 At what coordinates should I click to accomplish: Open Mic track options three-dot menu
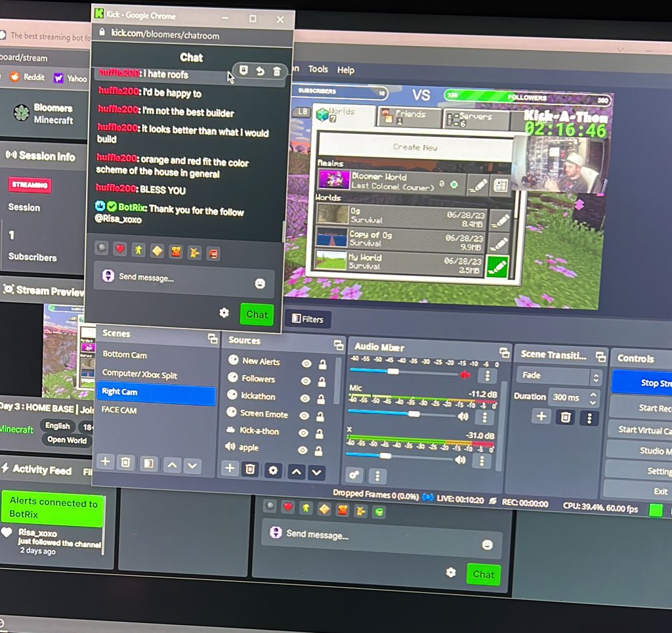click(x=485, y=417)
